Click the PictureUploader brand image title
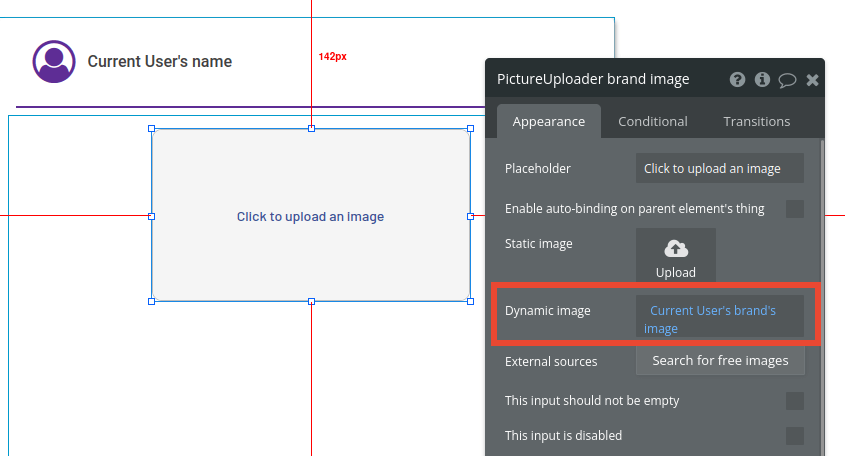The image size is (845, 456). pos(593,79)
